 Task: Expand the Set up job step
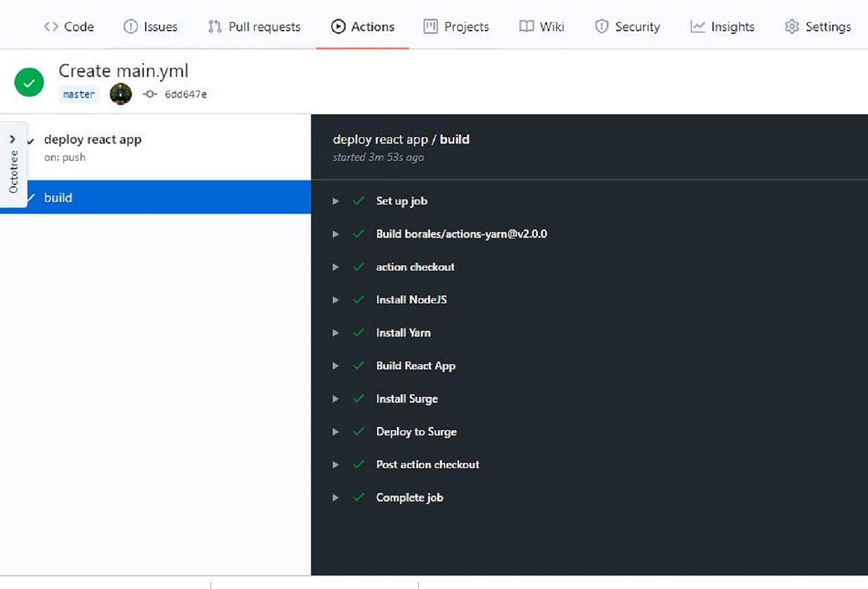335,201
